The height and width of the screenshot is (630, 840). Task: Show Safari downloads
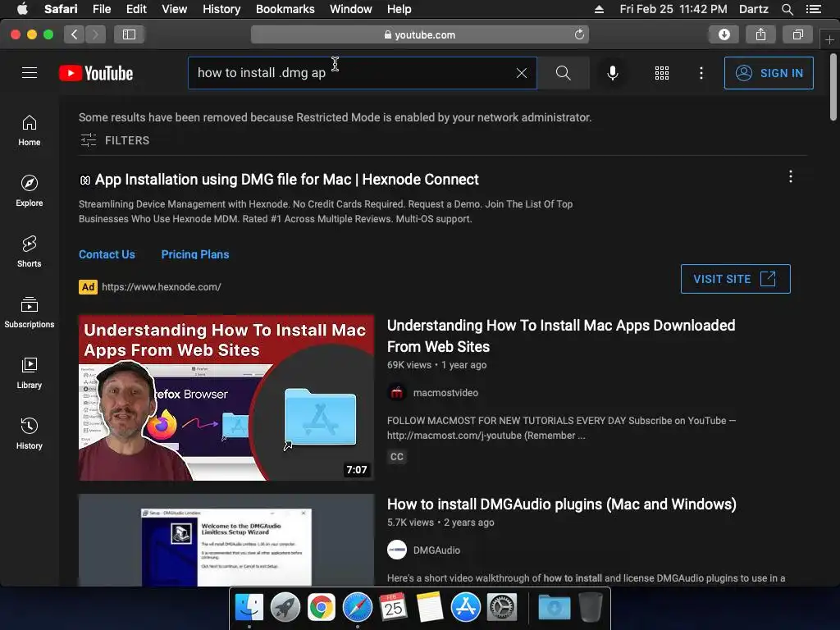point(724,34)
